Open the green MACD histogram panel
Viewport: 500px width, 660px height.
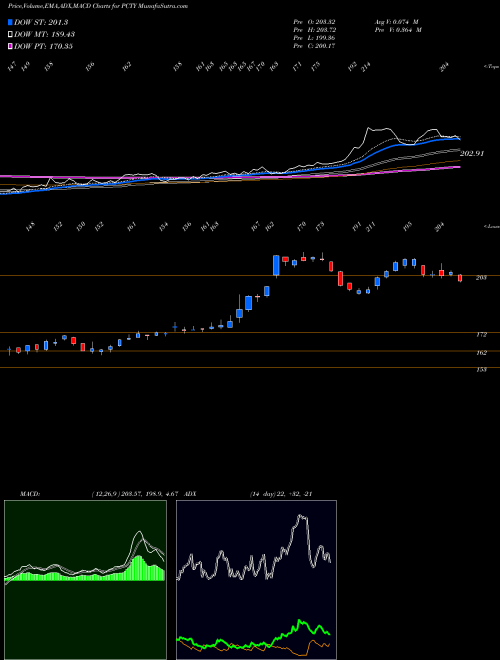point(85,580)
